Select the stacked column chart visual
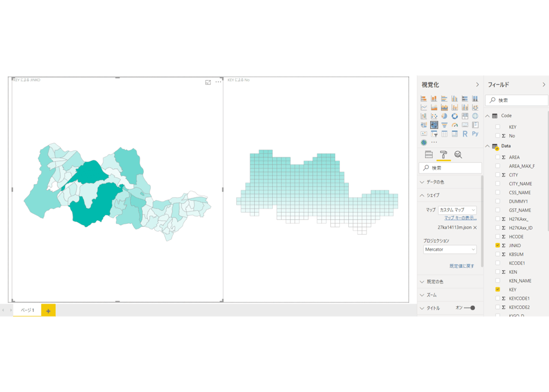 (434, 99)
